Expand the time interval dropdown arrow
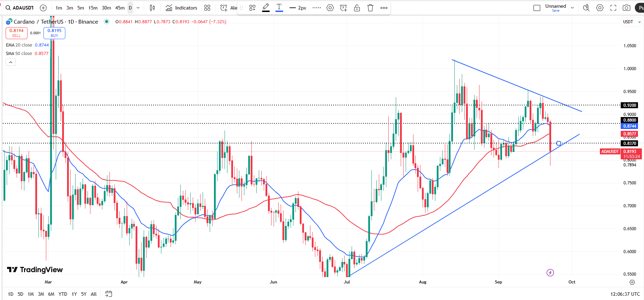The width and height of the screenshot is (644, 300). pos(138,8)
